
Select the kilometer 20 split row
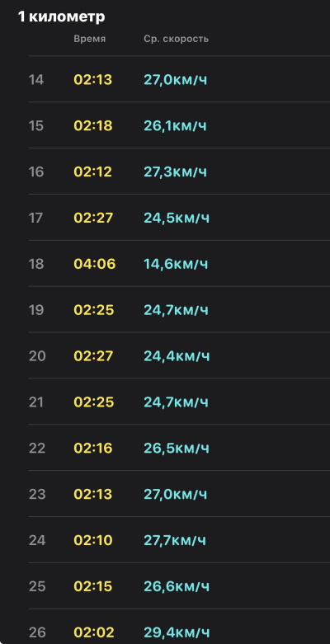pos(179,355)
